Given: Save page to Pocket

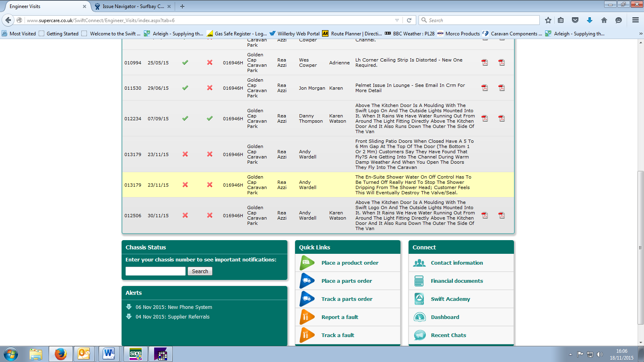Looking at the screenshot, I should tap(575, 20).
